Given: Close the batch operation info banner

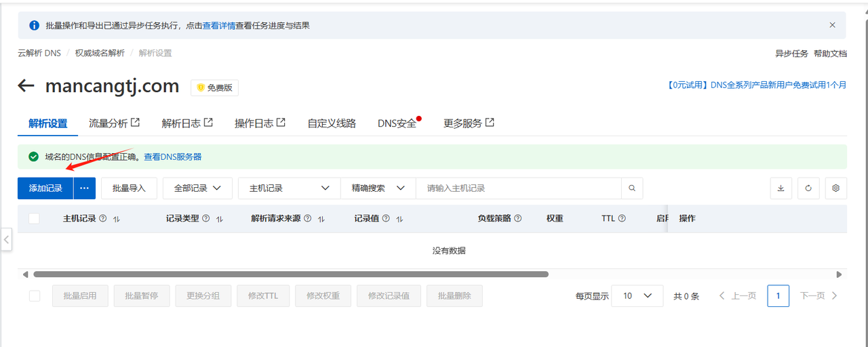Looking at the screenshot, I should (832, 25).
